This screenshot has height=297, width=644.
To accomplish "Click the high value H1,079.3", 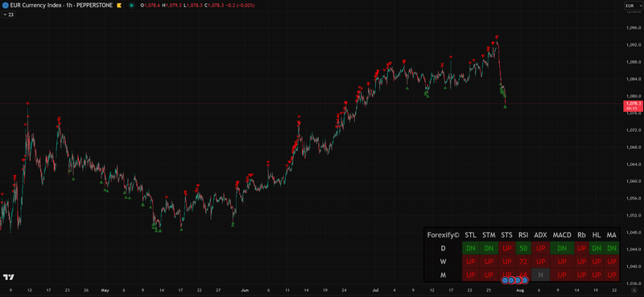I will point(171,6).
